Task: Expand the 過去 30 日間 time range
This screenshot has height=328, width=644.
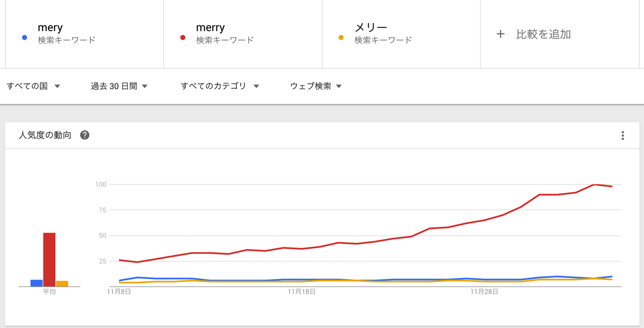Action: pyautogui.click(x=119, y=86)
